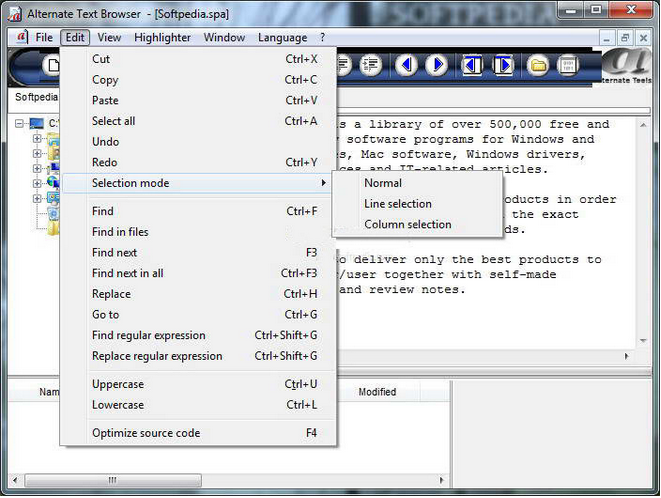Click the partially hidden text-lines toolbar icon
Viewport: 661px width, 498px height.
[x=344, y=65]
